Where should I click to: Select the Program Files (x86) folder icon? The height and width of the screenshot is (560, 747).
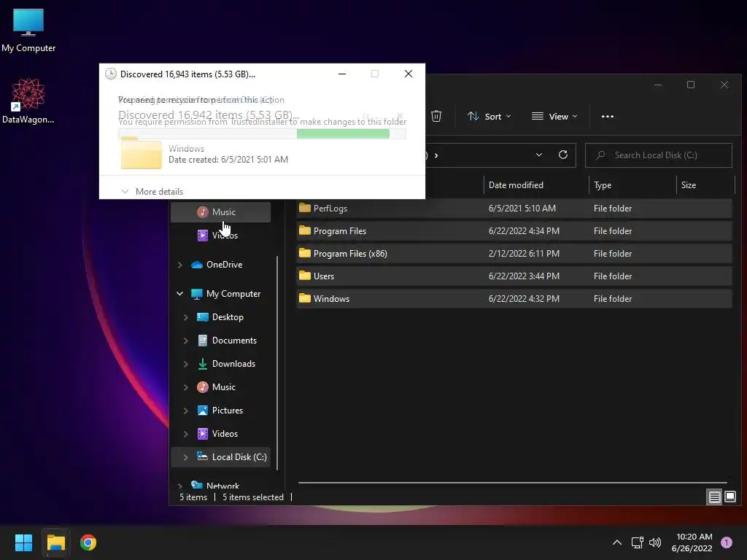pos(305,253)
